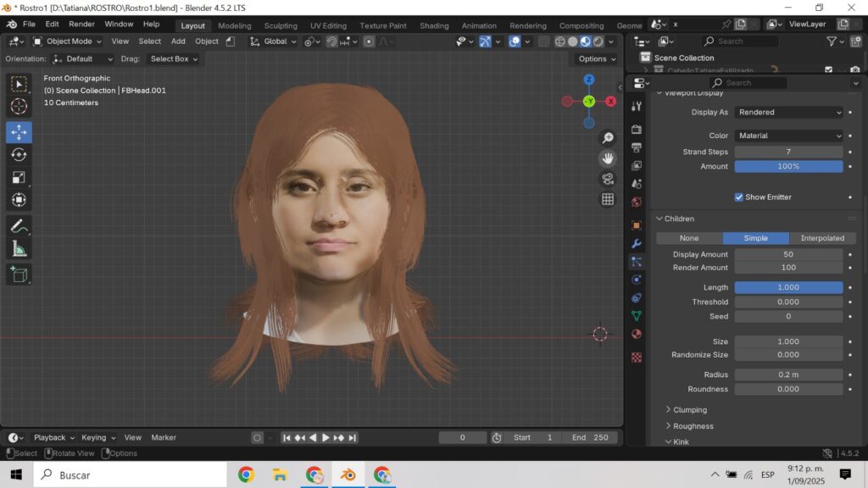The image size is (868, 488).
Task: Select the Rotate tool
Action: (19, 155)
